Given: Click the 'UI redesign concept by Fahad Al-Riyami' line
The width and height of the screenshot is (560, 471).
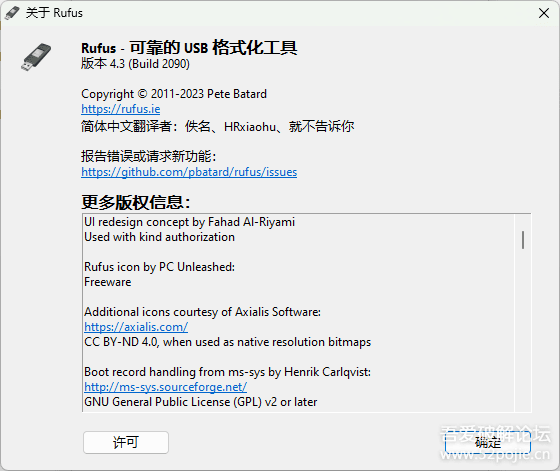Looking at the screenshot, I should pos(190,222).
